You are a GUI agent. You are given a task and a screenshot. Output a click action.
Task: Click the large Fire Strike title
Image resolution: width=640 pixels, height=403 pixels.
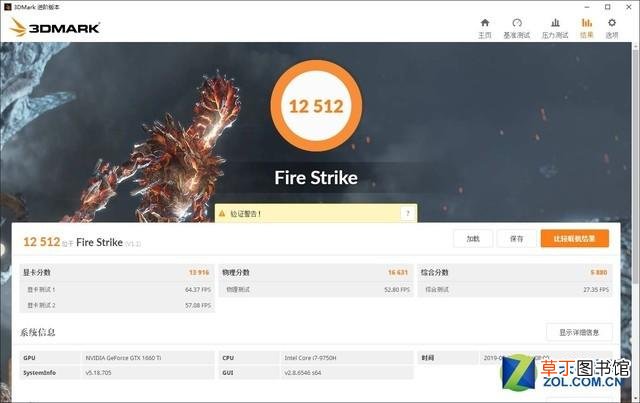click(x=316, y=177)
